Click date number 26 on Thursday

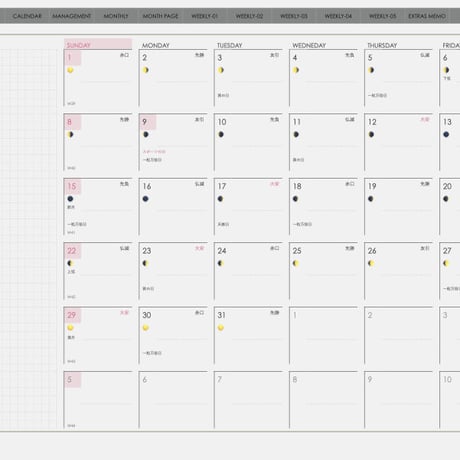click(372, 251)
